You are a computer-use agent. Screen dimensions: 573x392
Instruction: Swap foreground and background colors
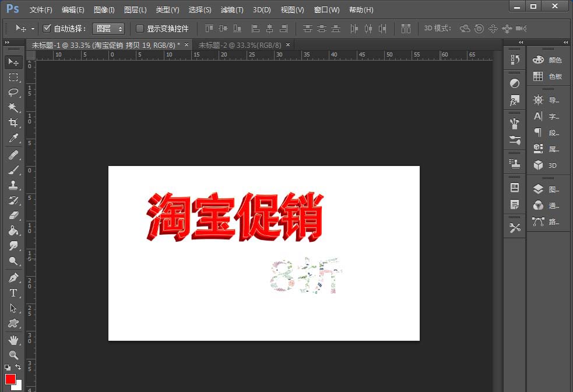click(18, 367)
